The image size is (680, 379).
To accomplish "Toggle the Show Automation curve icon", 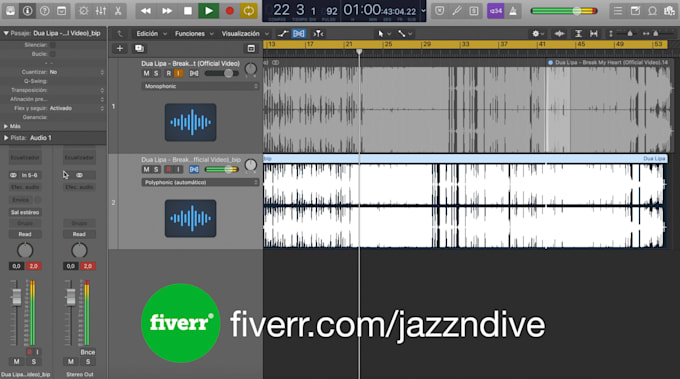I will click(x=283, y=33).
